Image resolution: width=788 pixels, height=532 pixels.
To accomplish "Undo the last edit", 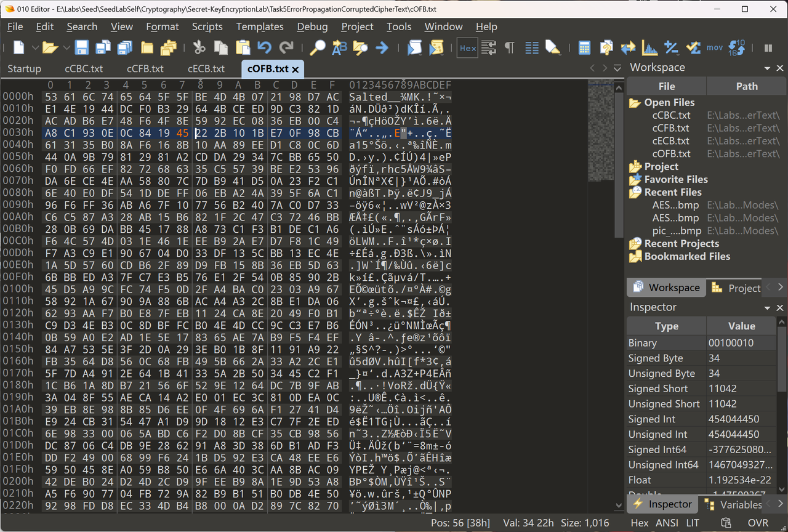I will [265, 47].
